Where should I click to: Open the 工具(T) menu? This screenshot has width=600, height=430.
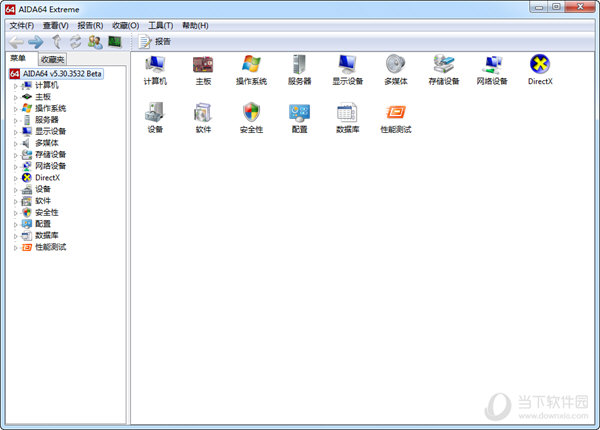tap(161, 26)
